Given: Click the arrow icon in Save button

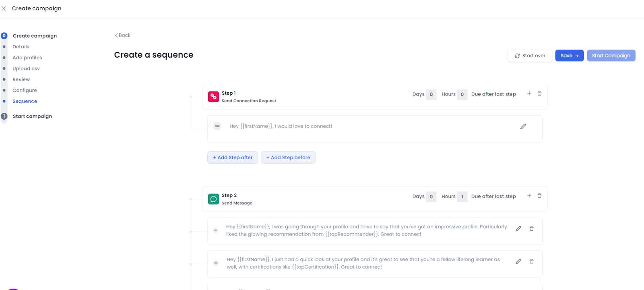Looking at the screenshot, I should [x=577, y=56].
